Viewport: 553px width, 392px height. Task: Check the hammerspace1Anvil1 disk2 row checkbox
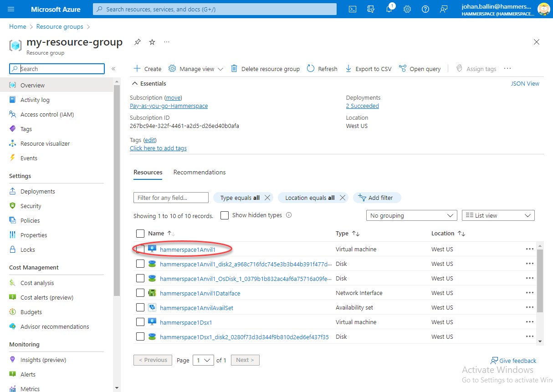click(x=140, y=264)
